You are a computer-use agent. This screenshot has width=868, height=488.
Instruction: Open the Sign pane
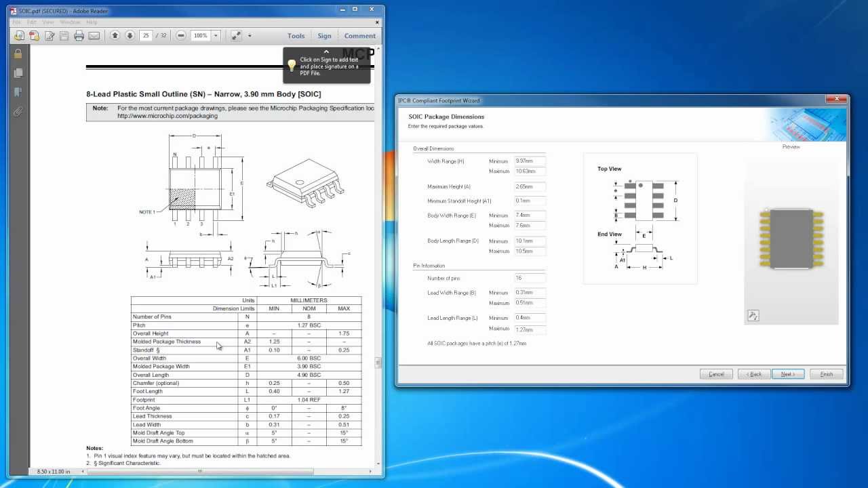point(325,36)
